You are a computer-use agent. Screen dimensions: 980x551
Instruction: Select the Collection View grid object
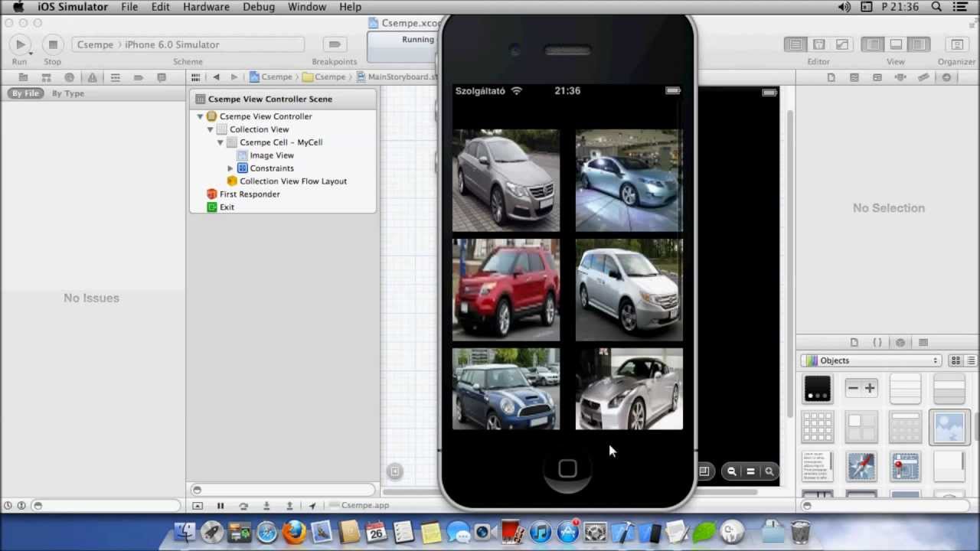(817, 427)
